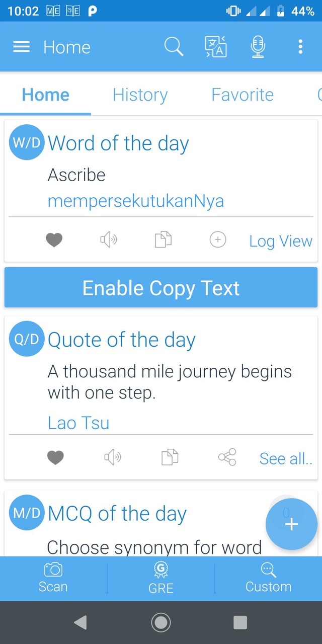The width and height of the screenshot is (322, 644).
Task: Open the three-dot overflow menu
Action: pos(300,47)
